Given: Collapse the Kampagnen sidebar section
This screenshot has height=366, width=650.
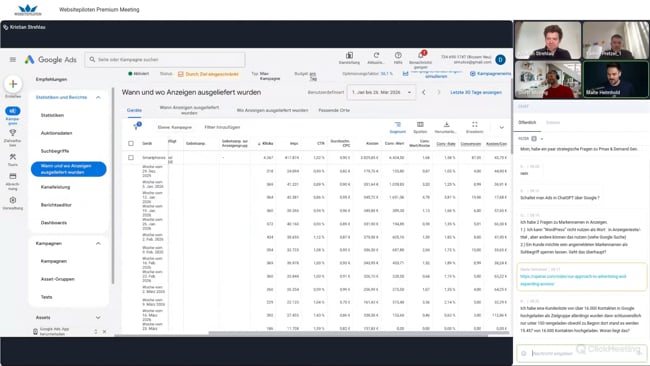Looking at the screenshot, I should point(98,243).
